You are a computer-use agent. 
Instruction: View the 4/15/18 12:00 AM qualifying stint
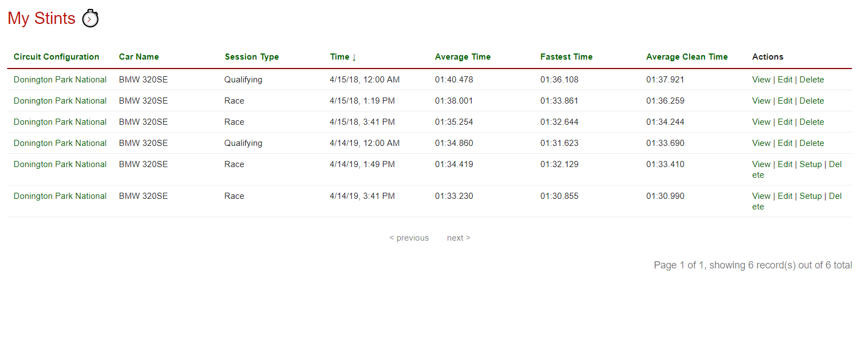(x=761, y=80)
